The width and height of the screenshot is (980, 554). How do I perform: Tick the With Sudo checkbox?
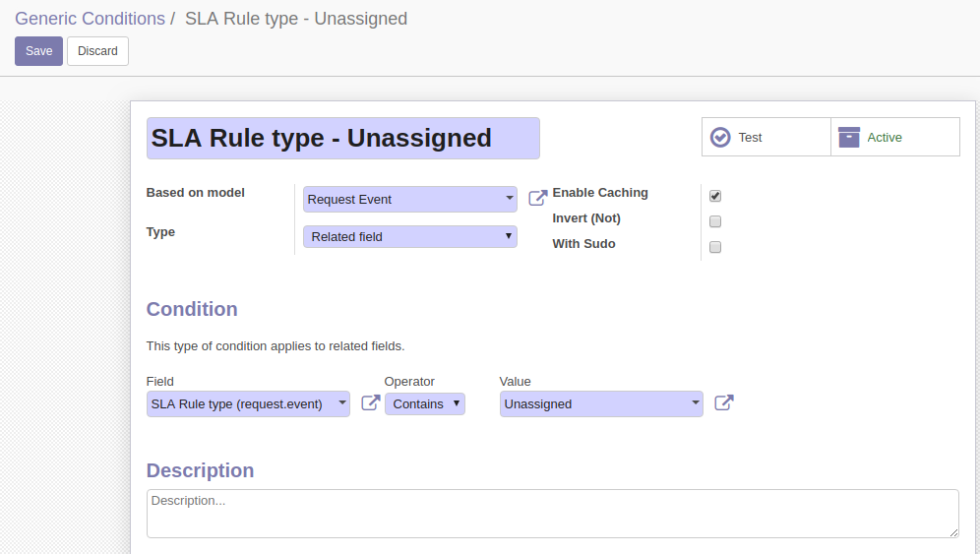715,247
